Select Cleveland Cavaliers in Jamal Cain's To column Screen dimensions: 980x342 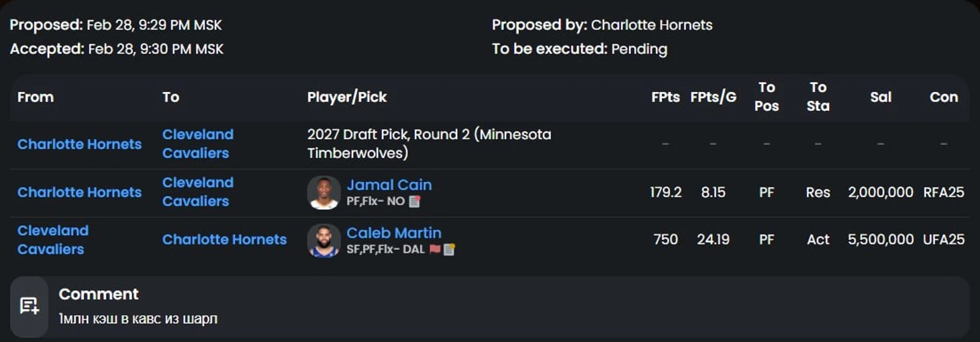pos(198,191)
